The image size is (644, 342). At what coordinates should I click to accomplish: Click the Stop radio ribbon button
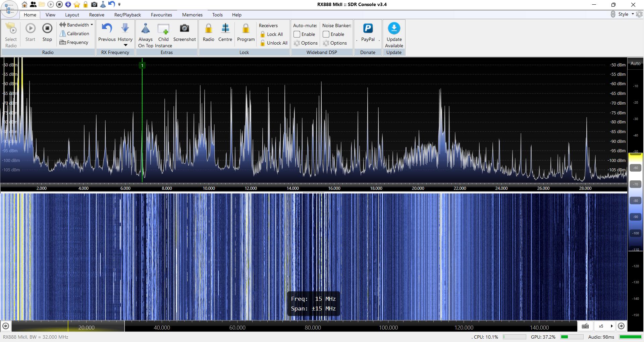[x=47, y=33]
